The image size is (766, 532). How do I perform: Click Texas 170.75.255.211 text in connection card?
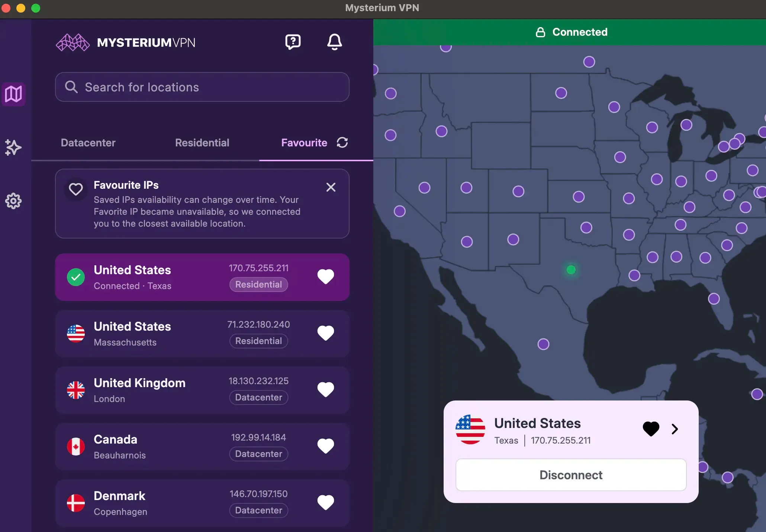point(543,441)
